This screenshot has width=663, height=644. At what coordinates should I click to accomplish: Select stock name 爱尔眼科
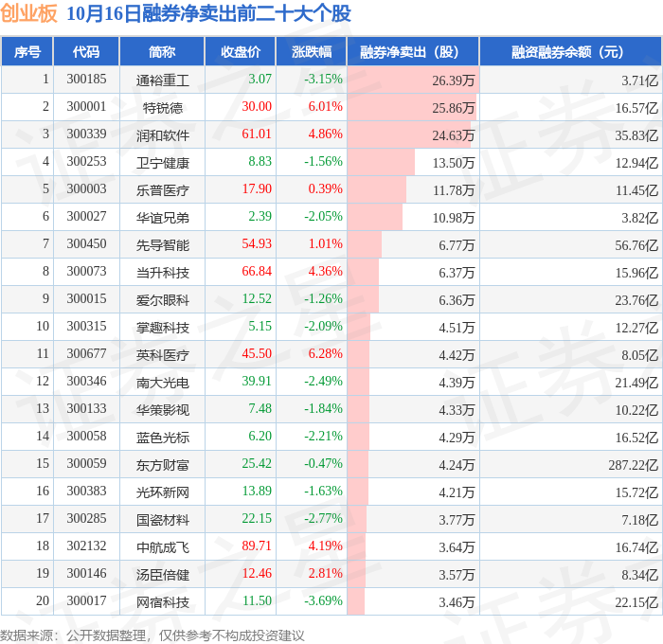click(x=162, y=300)
